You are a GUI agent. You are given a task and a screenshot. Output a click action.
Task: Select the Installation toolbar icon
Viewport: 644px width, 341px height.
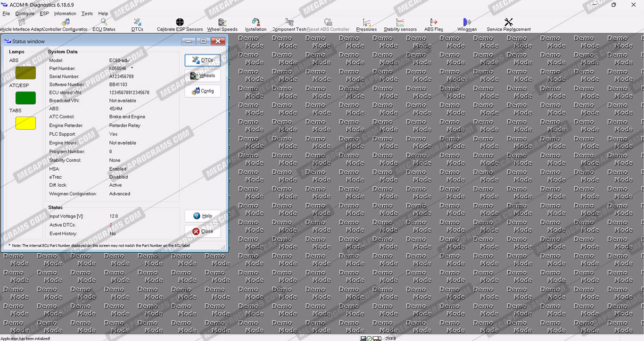(256, 23)
